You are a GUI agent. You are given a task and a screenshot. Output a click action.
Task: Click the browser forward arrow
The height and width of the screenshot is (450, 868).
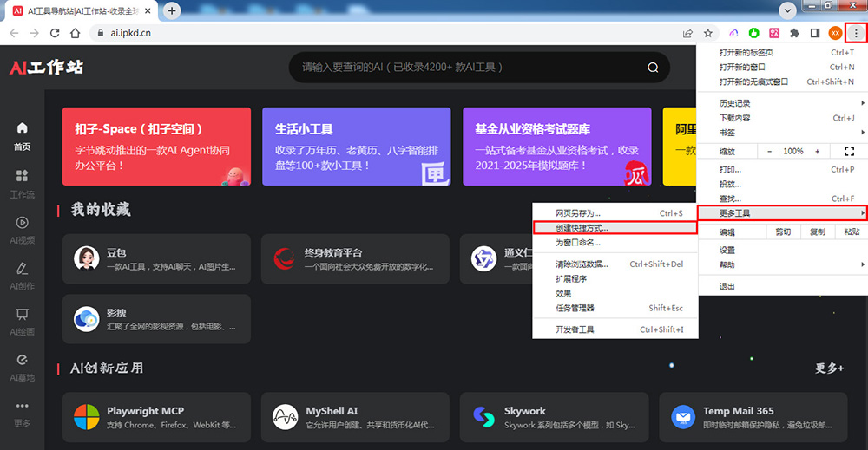pos(35,33)
